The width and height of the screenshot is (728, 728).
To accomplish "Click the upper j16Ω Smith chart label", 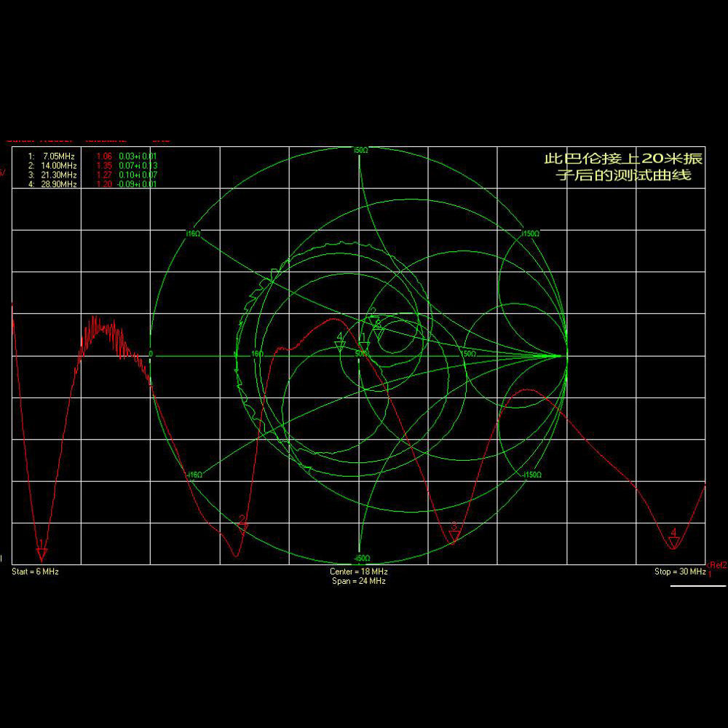I will coord(192,234).
